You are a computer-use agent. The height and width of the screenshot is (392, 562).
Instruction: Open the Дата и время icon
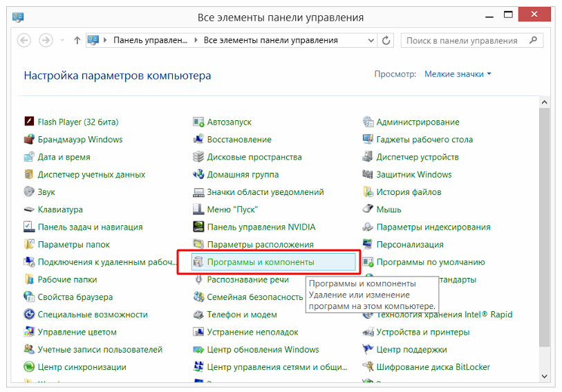(x=29, y=157)
